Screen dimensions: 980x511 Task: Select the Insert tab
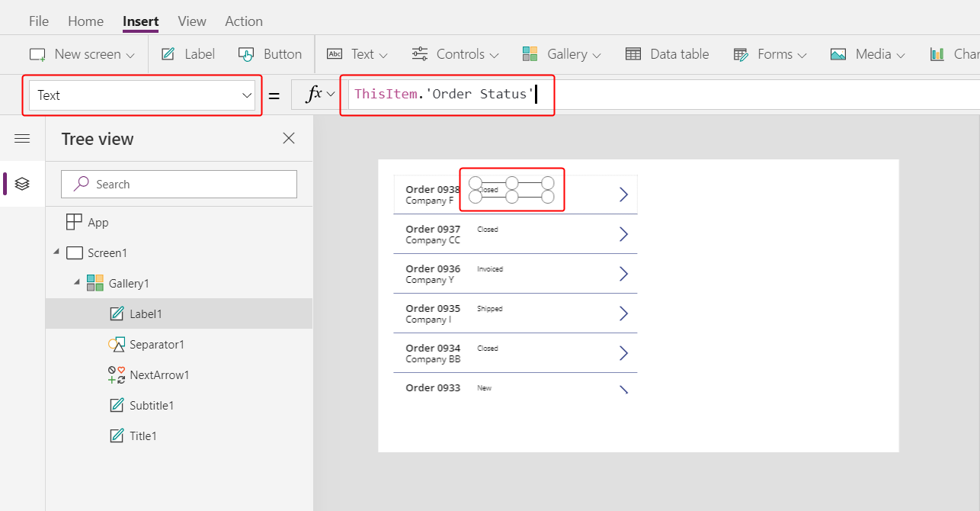(x=141, y=21)
